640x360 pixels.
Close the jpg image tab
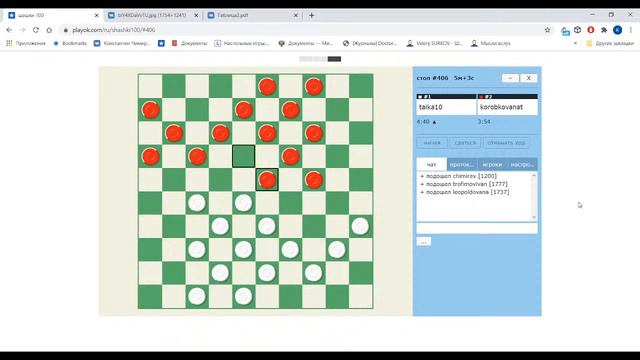(x=196, y=15)
